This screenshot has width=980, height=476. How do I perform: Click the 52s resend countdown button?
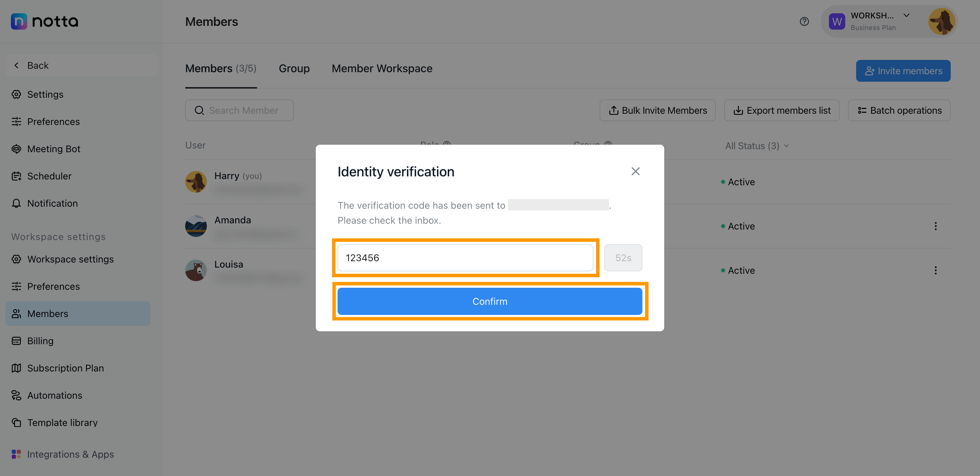(x=623, y=258)
